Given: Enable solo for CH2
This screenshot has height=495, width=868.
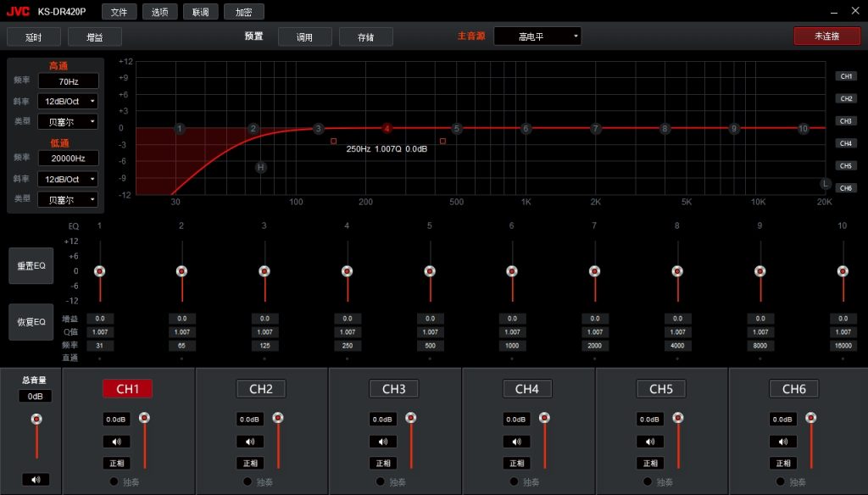Looking at the screenshot, I should [248, 481].
